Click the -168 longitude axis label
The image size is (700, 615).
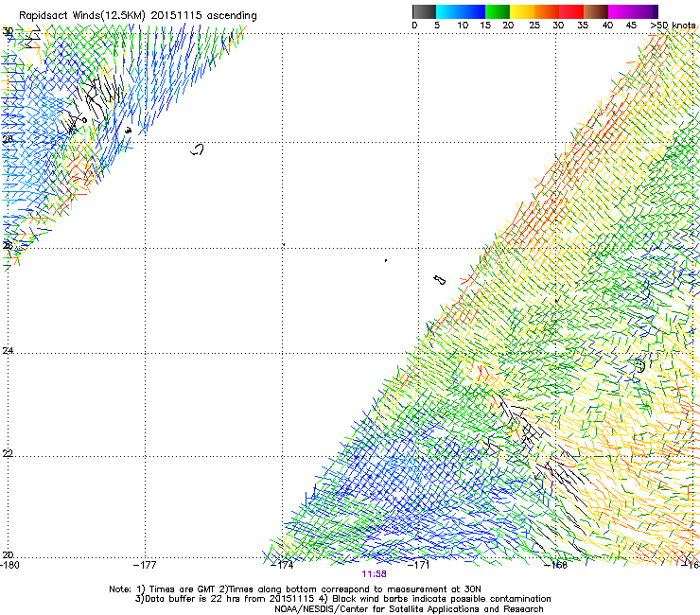555,565
